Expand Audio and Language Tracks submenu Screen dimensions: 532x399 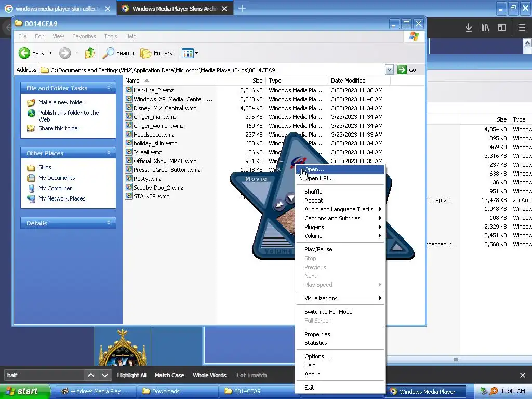tap(341, 209)
